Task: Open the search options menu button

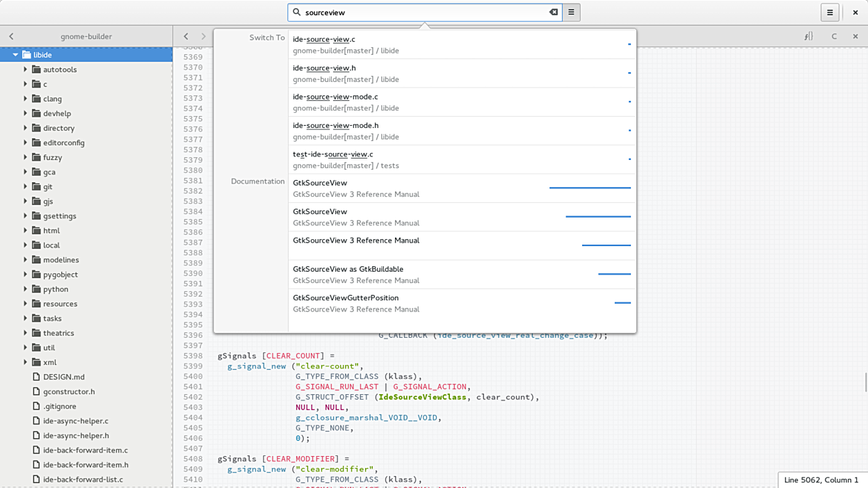Action: pyautogui.click(x=571, y=12)
